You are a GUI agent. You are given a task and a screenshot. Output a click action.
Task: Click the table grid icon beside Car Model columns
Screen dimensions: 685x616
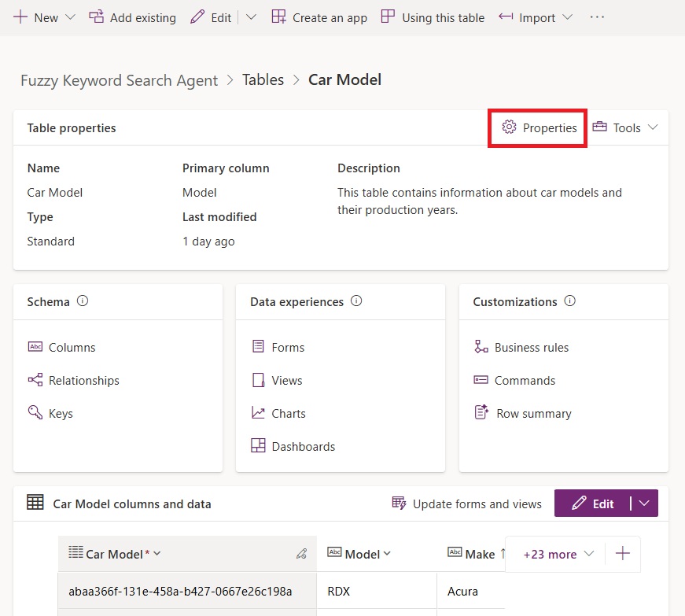coord(35,503)
